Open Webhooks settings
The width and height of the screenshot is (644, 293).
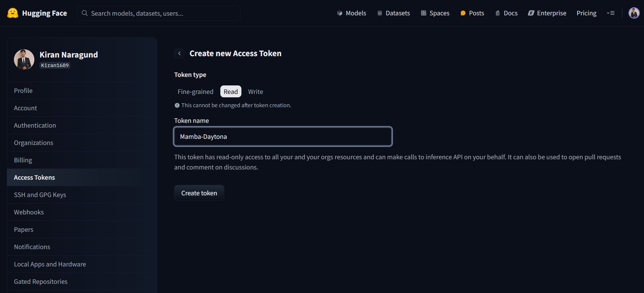82,212
